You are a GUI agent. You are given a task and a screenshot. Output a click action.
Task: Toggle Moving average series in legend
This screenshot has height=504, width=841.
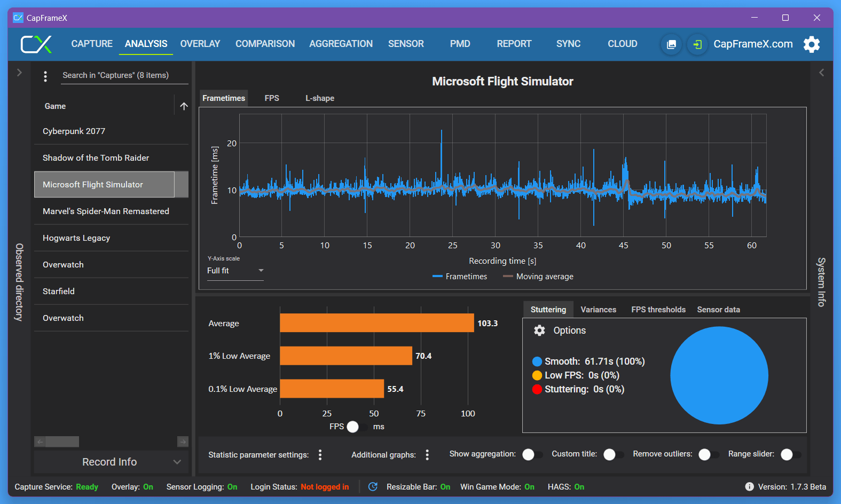[538, 277]
